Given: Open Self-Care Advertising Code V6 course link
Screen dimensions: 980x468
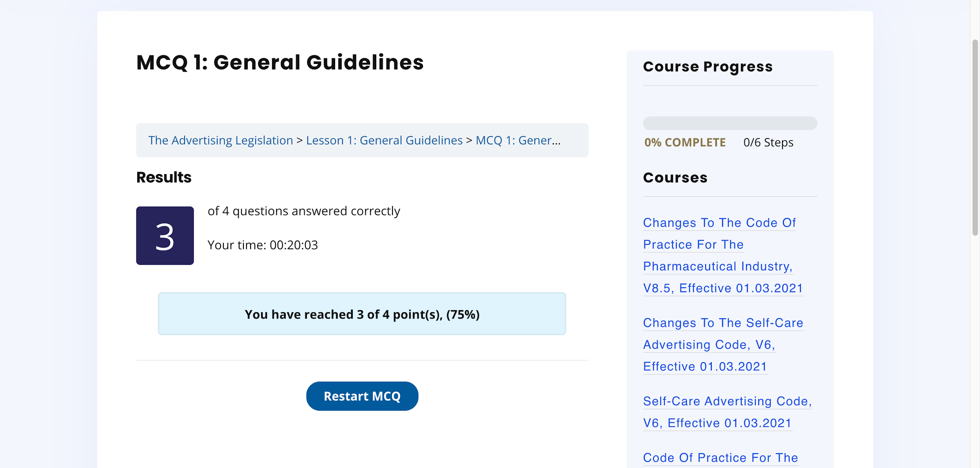Looking at the screenshot, I should (x=727, y=412).
